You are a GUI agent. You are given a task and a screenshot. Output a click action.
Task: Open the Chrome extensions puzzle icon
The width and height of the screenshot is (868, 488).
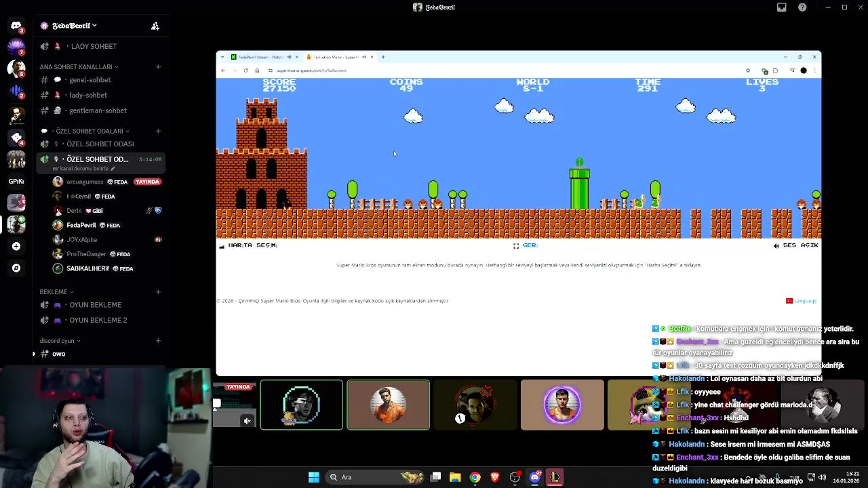coord(775,70)
